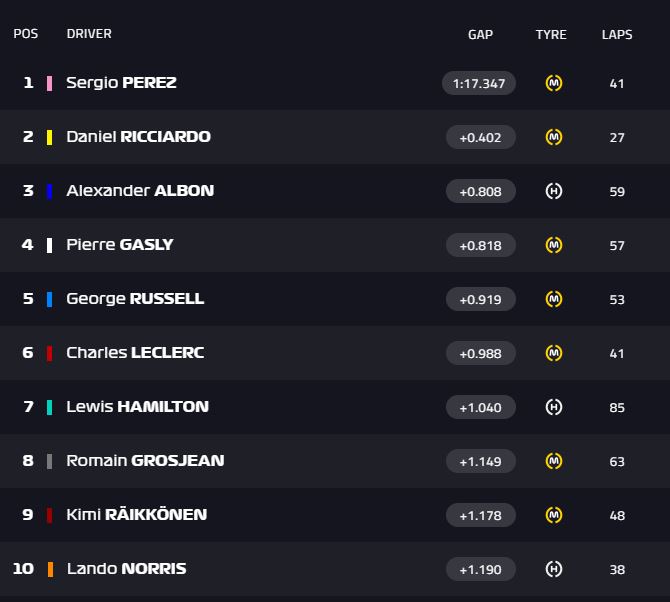This screenshot has height=602, width=670.
Task: Open Sergio Perez driver name link
Action: (121, 83)
